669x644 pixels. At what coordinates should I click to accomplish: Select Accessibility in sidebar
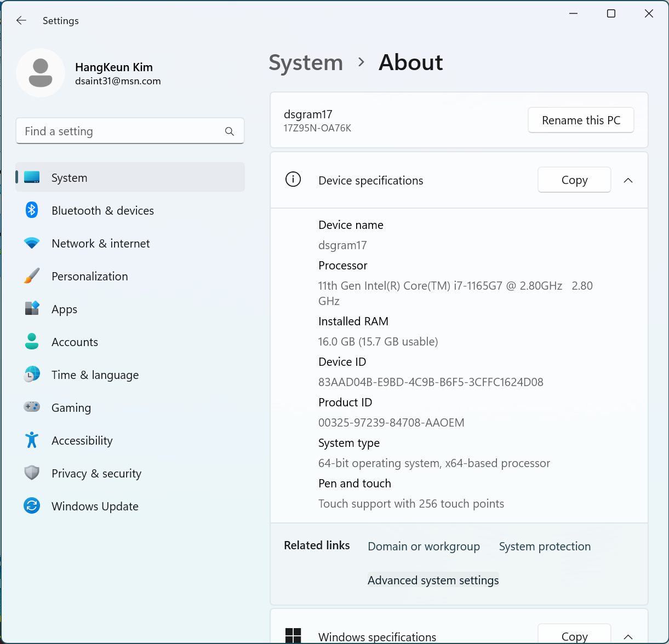click(130, 440)
